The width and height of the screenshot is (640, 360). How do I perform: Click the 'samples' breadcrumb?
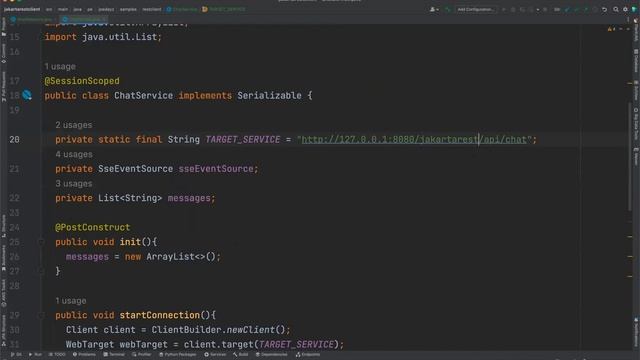tap(128, 9)
